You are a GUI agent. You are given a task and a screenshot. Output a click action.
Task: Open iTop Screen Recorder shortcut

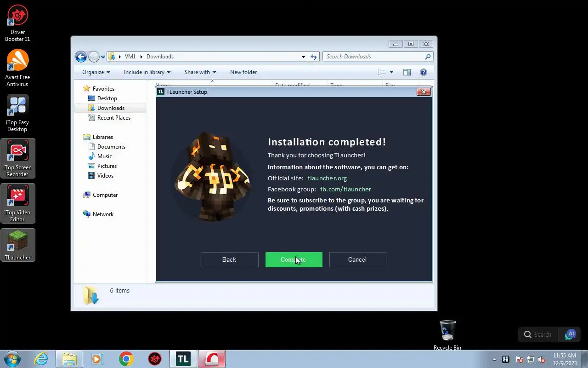pyautogui.click(x=17, y=158)
